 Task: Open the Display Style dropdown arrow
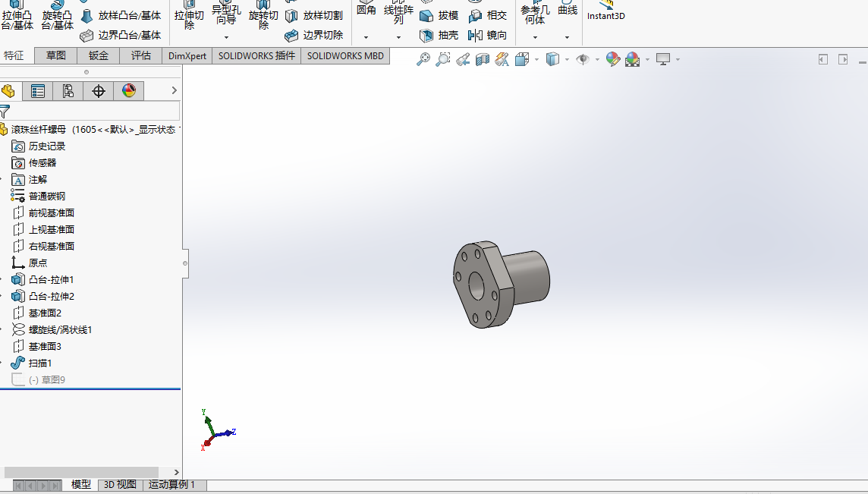pyautogui.click(x=567, y=60)
